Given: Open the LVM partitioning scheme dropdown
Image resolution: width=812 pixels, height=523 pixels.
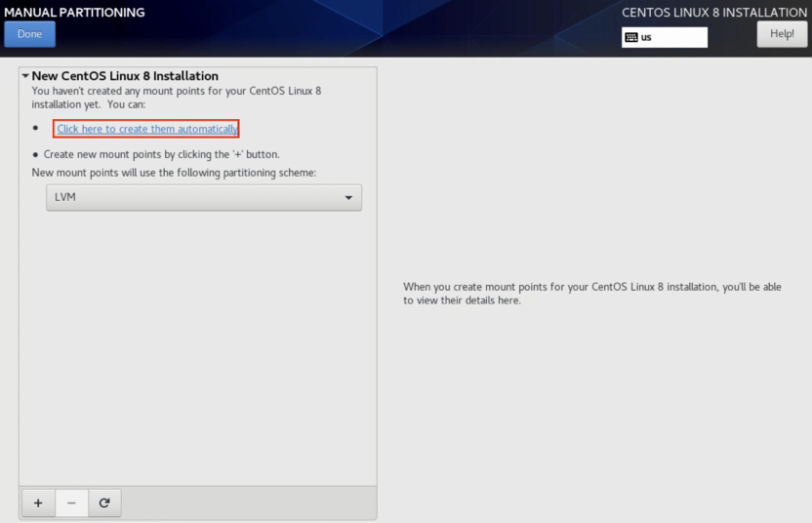Looking at the screenshot, I should 204,197.
